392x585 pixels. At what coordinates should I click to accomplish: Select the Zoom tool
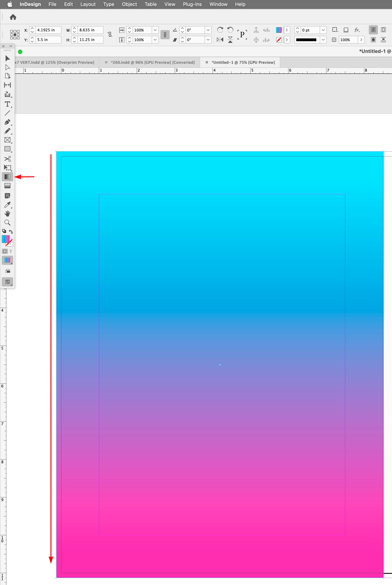coord(7,223)
